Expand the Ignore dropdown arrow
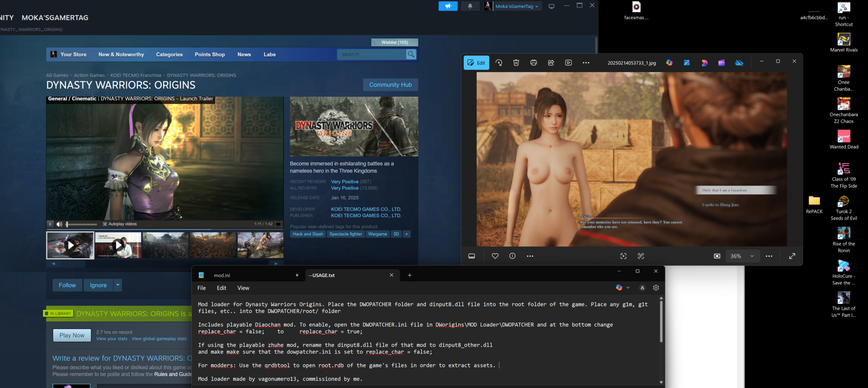The image size is (868, 388). [118, 285]
